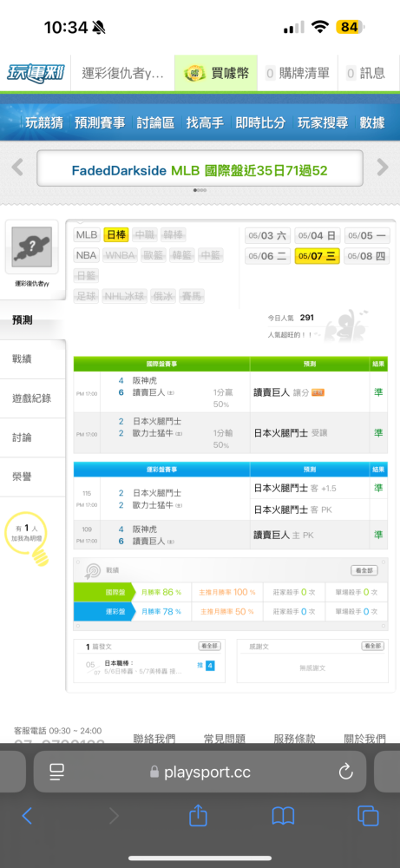400x868 pixels.
Task: Select the MLB league filter
Action: (x=87, y=234)
